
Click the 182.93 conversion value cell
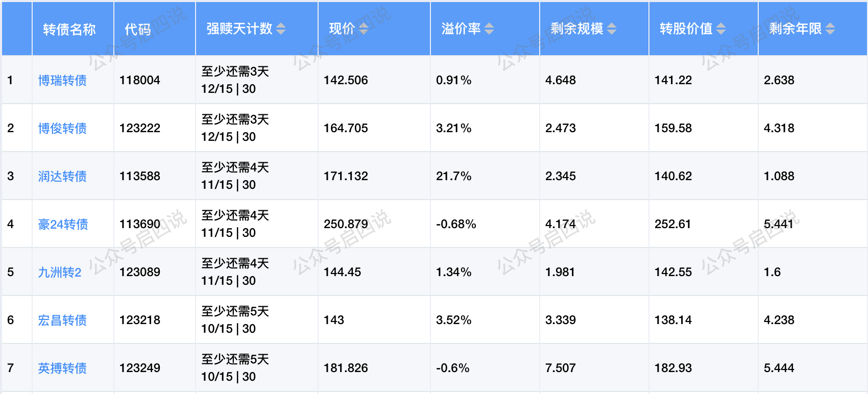[x=673, y=368]
